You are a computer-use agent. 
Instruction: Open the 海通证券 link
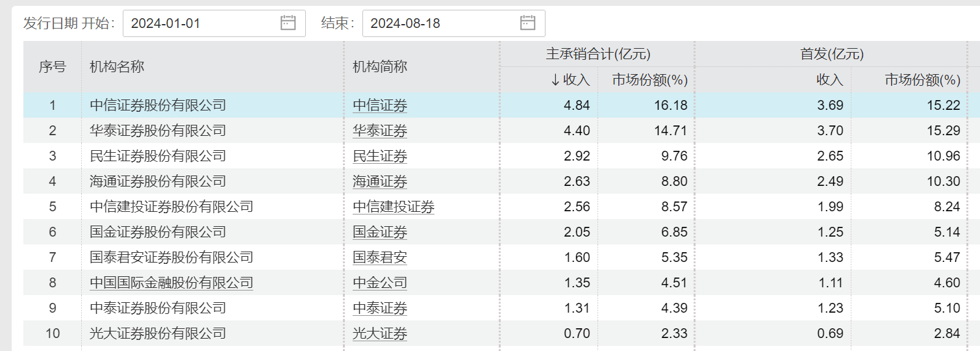coord(380,181)
